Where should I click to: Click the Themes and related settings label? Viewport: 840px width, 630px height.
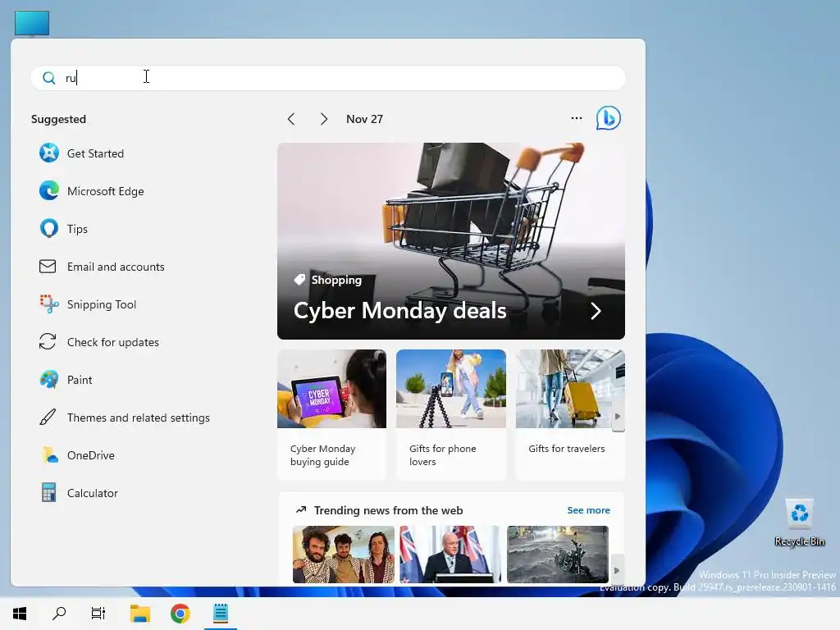138,418
